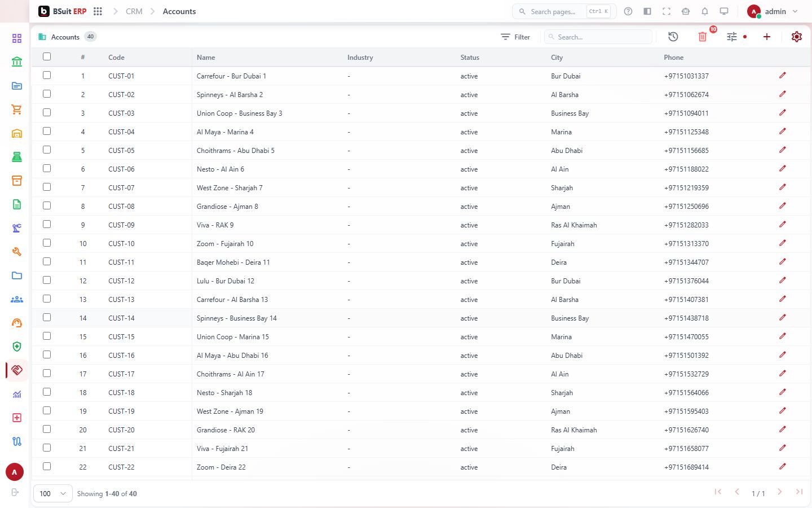Open the bank building module in sidebar
This screenshot has height=508, width=812.
coord(17,62)
